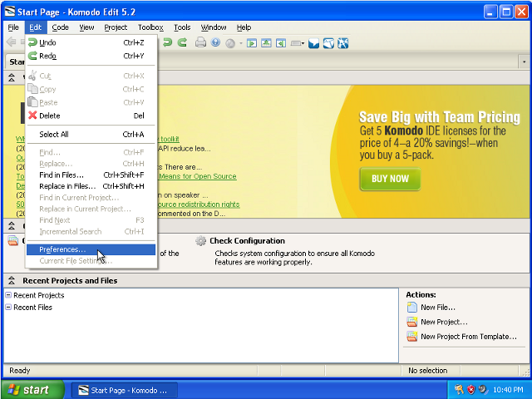Open the Help menu
The image size is (532, 399).
[x=244, y=27]
